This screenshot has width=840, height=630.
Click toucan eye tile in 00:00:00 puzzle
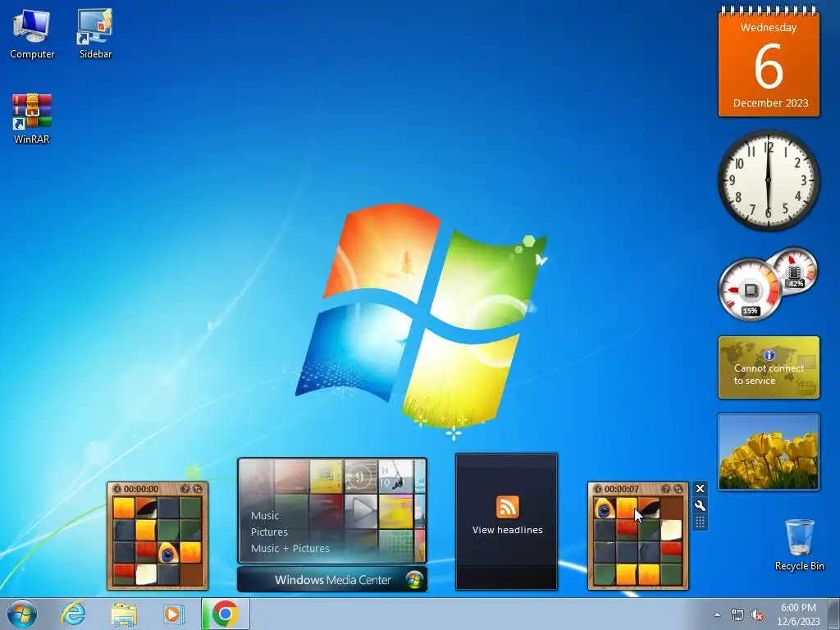167,552
